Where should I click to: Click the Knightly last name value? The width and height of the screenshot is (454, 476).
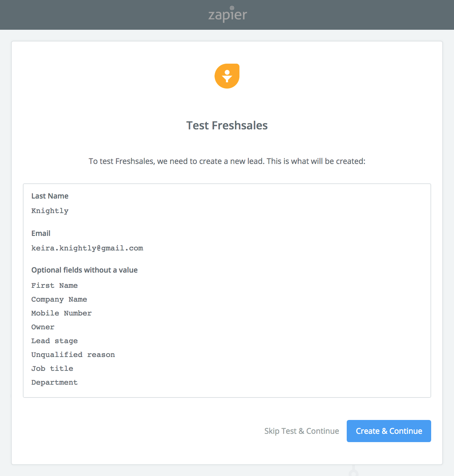pos(50,211)
